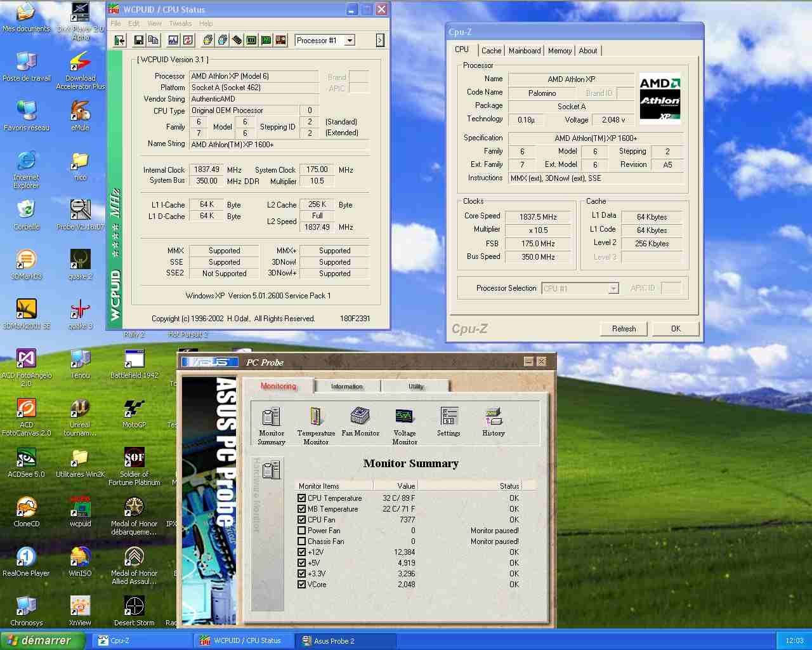
Task: Switch to Utility tab in PC Probe
Action: point(416,386)
